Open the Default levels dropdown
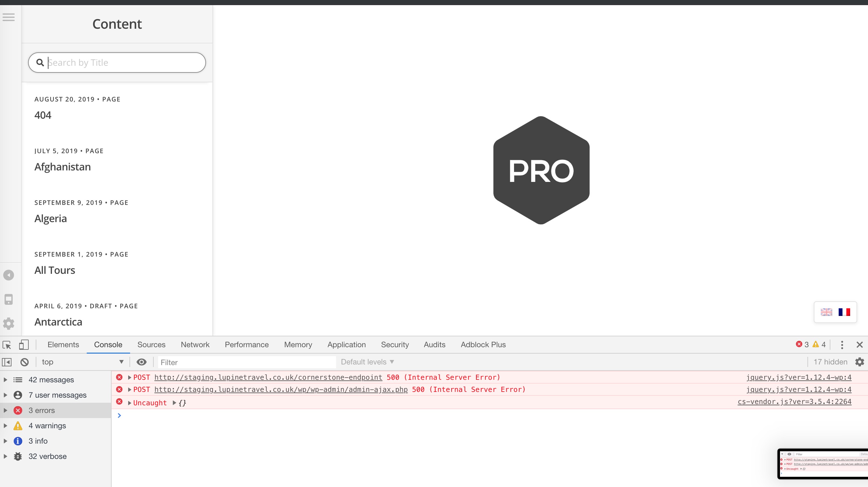The height and width of the screenshot is (487, 868). (x=367, y=362)
